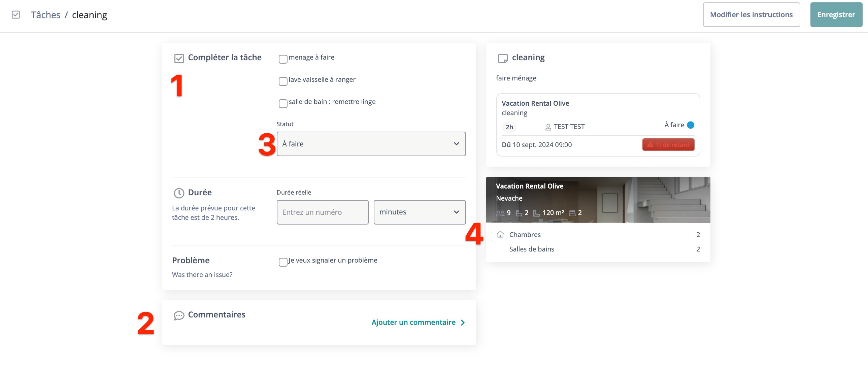The image size is (868, 373).
Task: Click the Durée clock icon
Action: [x=179, y=193]
